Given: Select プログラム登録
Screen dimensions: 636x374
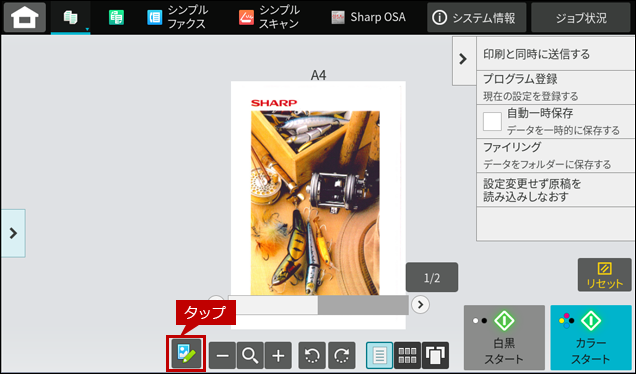Looking at the screenshot, I should (556, 87).
